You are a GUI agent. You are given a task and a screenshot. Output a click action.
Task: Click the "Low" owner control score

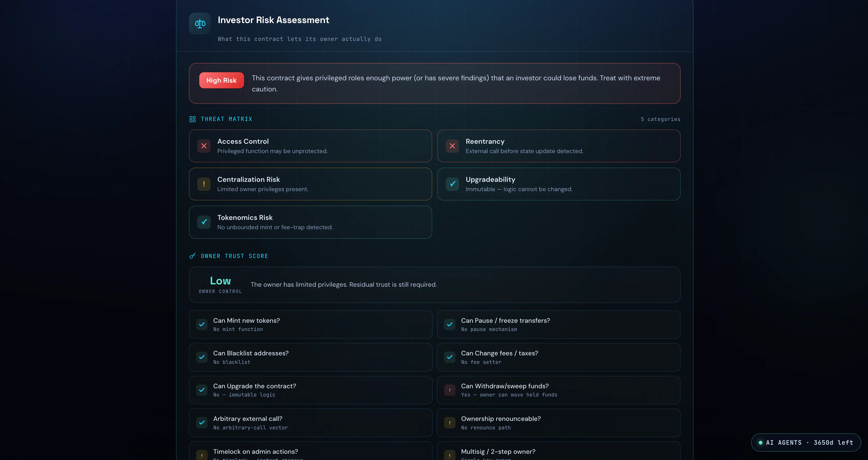(x=220, y=281)
